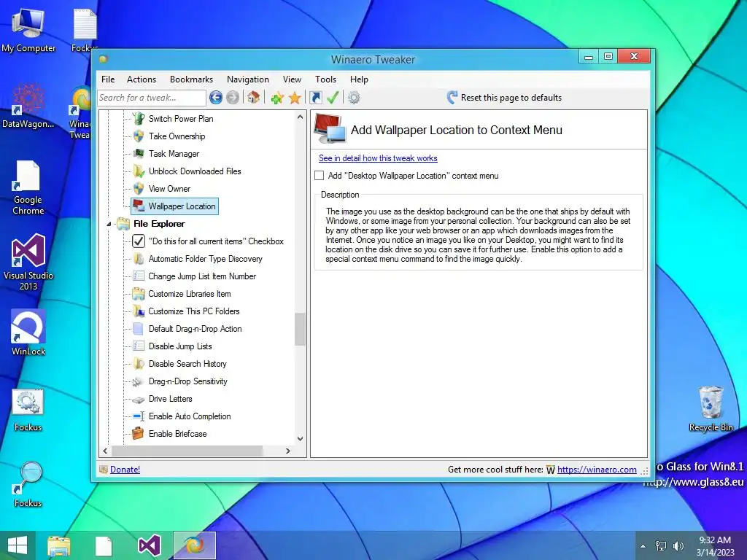
Task: Select Recycle Bin on the desktop
Action: coord(711,408)
